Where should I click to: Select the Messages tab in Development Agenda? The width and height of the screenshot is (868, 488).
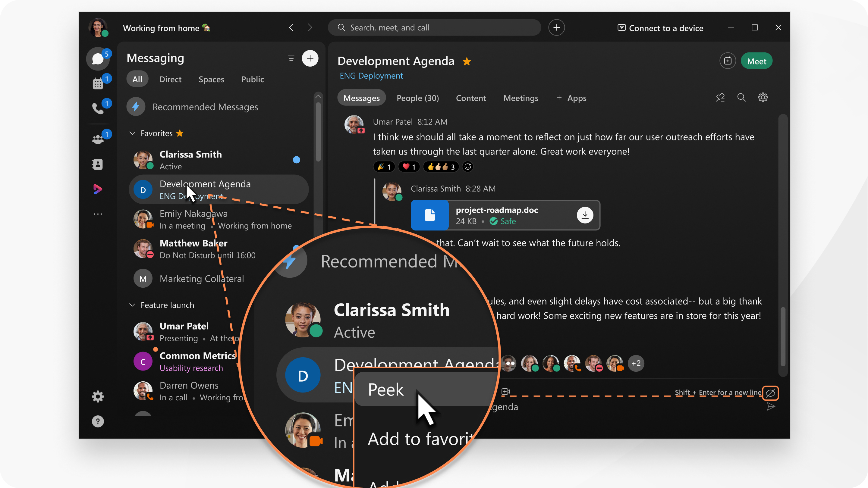[x=361, y=98]
